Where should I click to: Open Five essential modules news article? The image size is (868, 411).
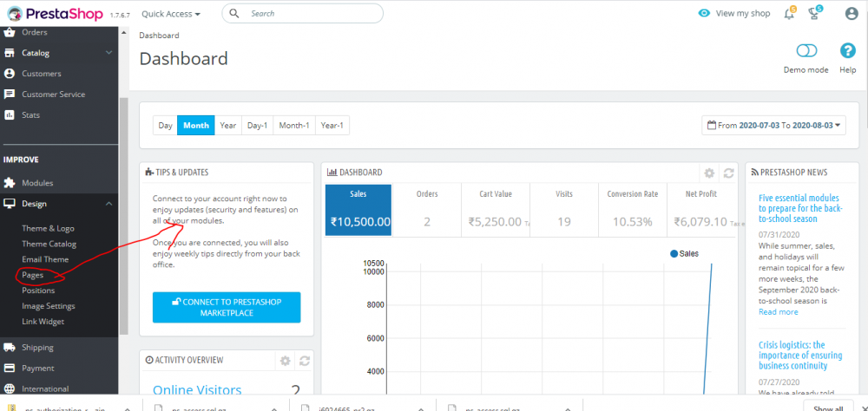pos(800,208)
